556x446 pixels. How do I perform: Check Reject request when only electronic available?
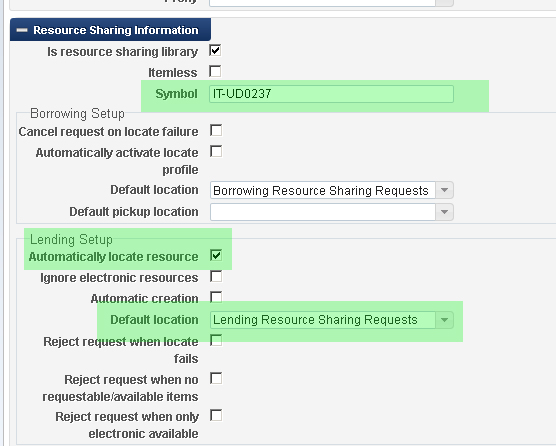coord(216,415)
